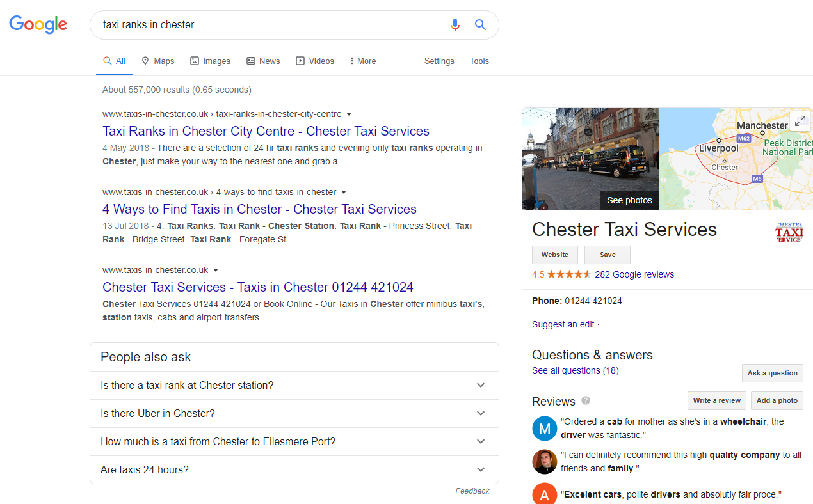Expand 'Are taxis 24 hours?' question
Image resolution: width=813 pixels, height=504 pixels.
coord(294,470)
